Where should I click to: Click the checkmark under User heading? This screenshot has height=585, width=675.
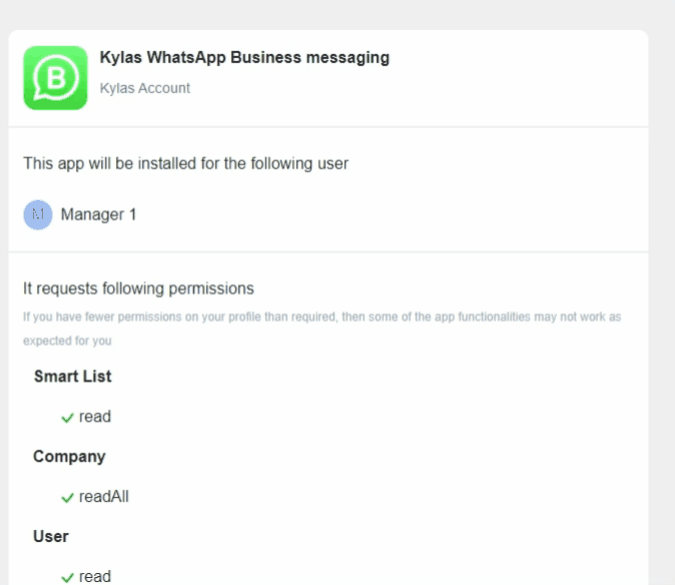pos(67,577)
